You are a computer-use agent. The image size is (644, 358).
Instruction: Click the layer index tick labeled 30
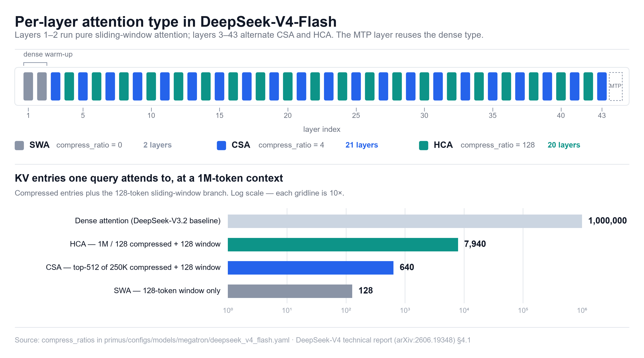pos(424,115)
